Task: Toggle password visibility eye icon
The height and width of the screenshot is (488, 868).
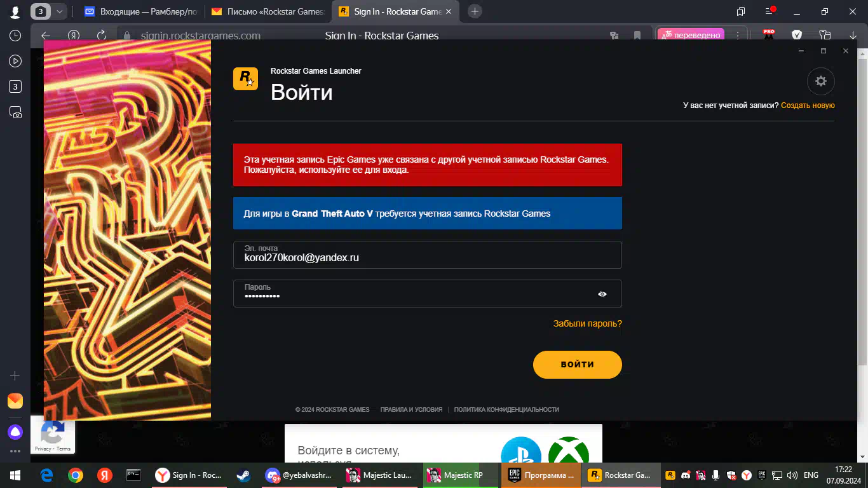Action: [602, 294]
